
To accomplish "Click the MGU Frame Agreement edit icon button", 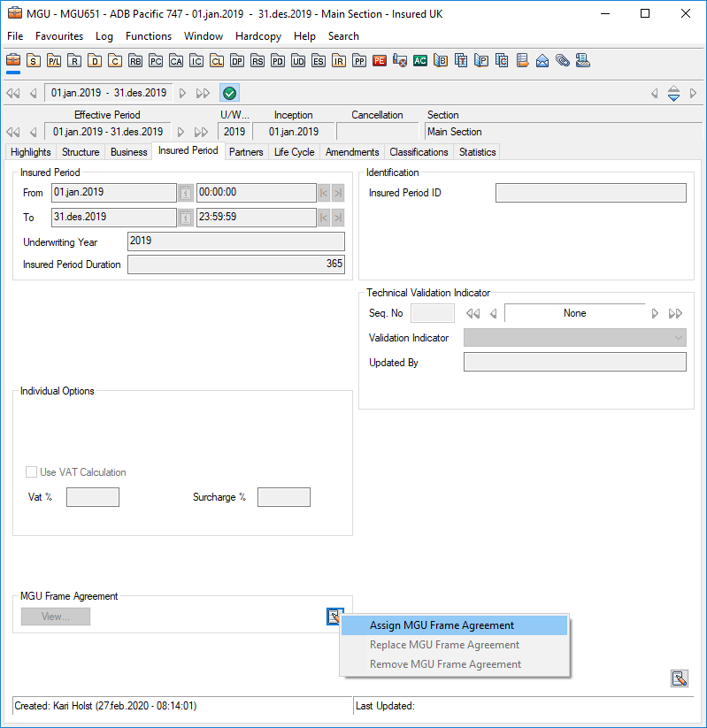I will click(x=334, y=617).
